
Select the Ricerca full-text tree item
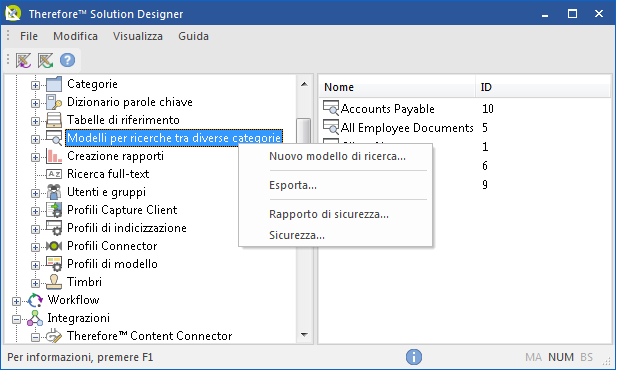[x=108, y=174]
